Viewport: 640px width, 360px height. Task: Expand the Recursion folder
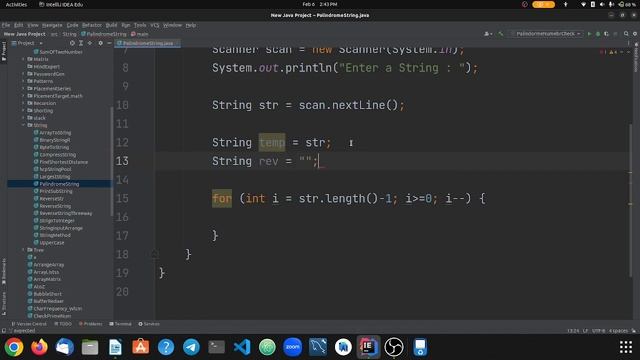tap(23, 103)
